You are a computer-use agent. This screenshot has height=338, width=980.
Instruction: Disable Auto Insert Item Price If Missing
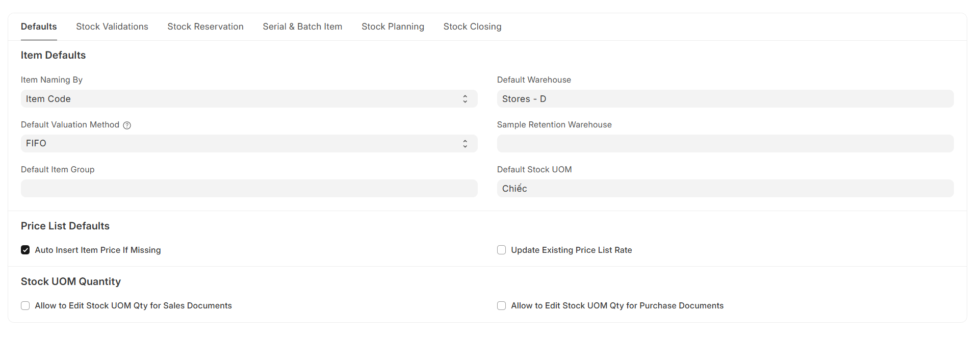[x=25, y=250]
